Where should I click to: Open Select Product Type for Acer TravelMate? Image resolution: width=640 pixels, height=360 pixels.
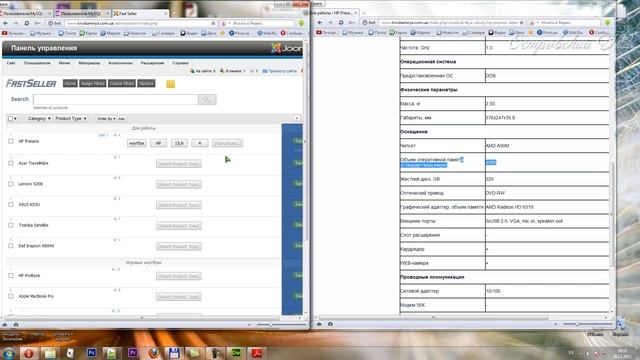point(179,164)
